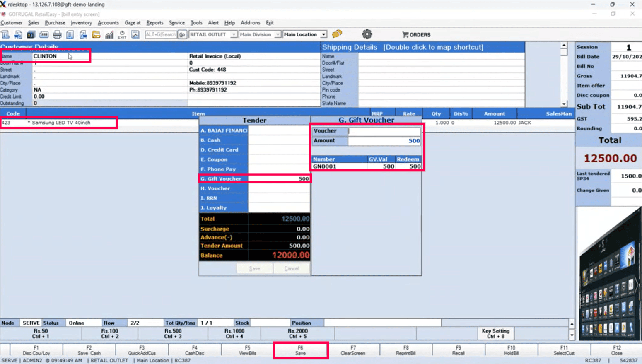Click Save in the Tender dialog
Screen dimensions: 642x364
(x=255, y=269)
